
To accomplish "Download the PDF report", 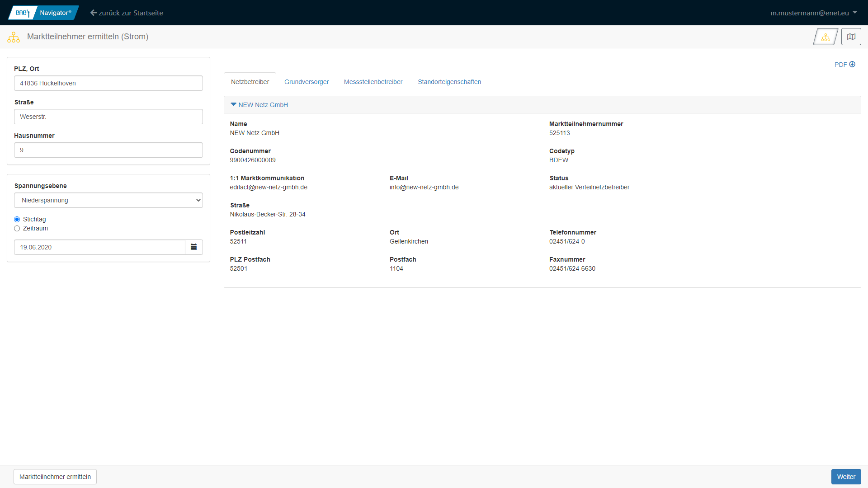I will [x=844, y=65].
